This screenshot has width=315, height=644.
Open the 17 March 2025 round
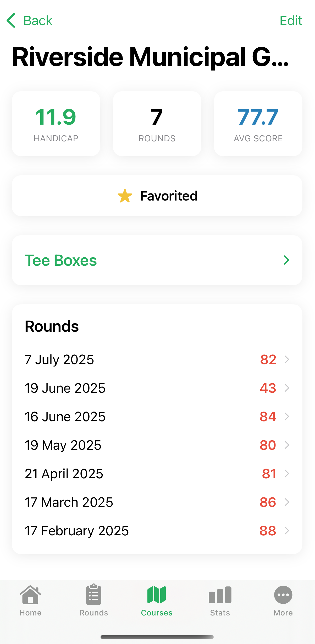pos(157,502)
